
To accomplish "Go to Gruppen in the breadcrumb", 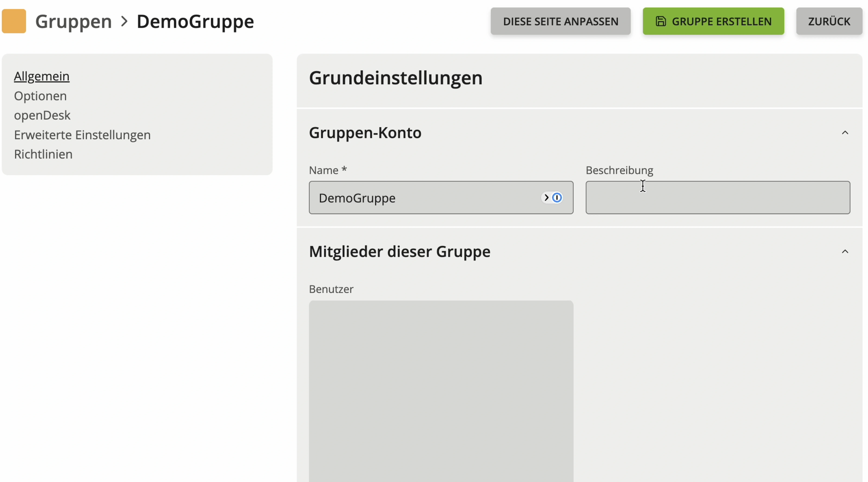I will [73, 21].
